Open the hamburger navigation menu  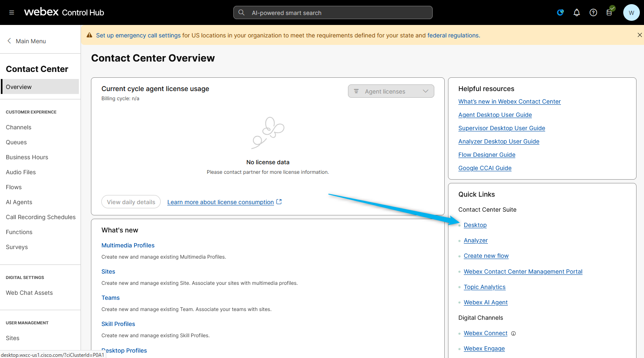[12, 12]
